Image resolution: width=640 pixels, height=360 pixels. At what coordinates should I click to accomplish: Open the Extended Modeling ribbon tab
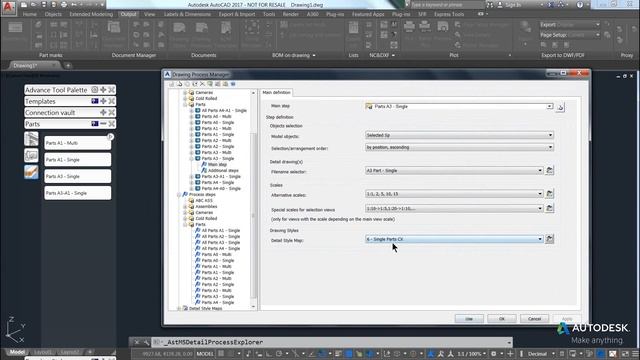(x=91, y=14)
